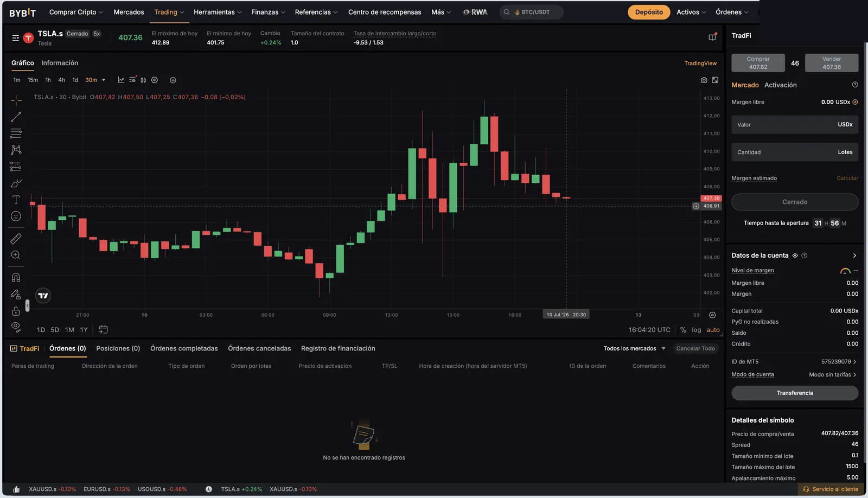Viewport: 868px width, 498px height.
Task: Expand the Datos de la cuenta section
Action: tap(854, 256)
